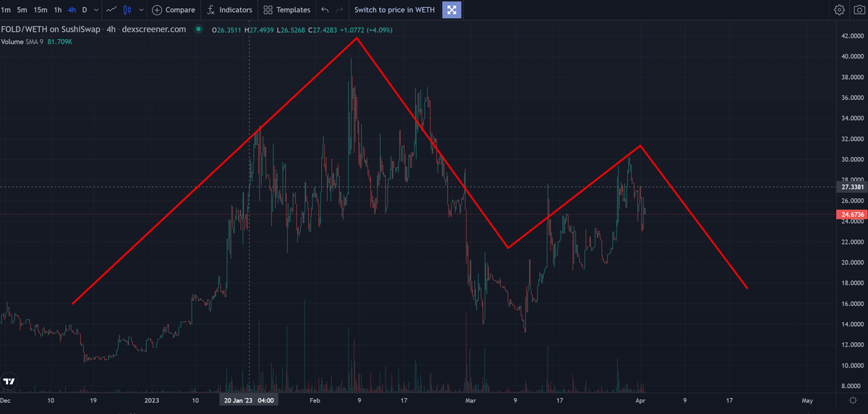Viewport: 868px width, 414px height.
Task: Select the 15m timeframe
Action: point(41,10)
